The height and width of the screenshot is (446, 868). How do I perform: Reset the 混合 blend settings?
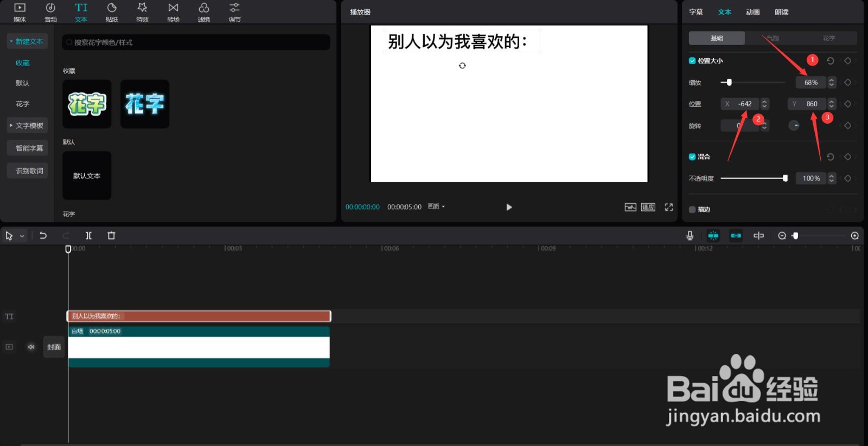(830, 157)
